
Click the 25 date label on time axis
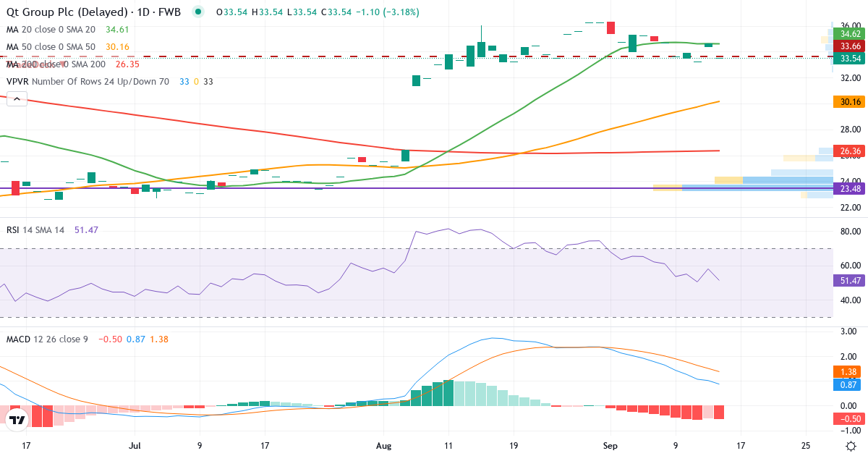(x=807, y=446)
